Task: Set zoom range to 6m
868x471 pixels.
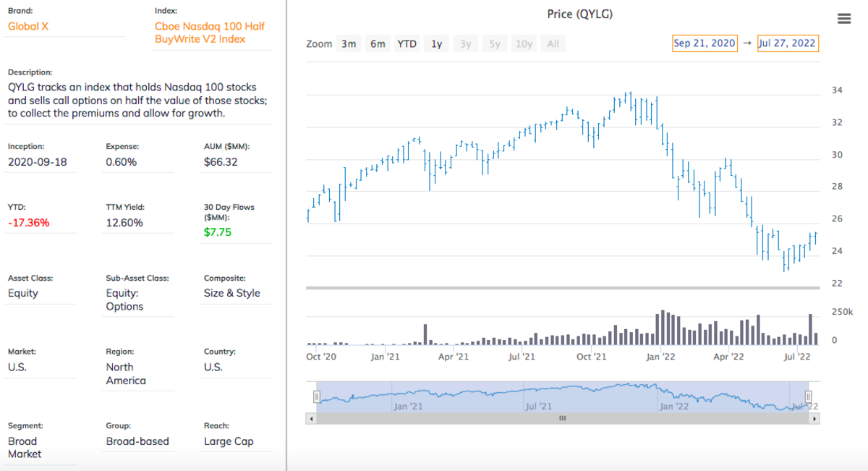Action: (x=378, y=43)
